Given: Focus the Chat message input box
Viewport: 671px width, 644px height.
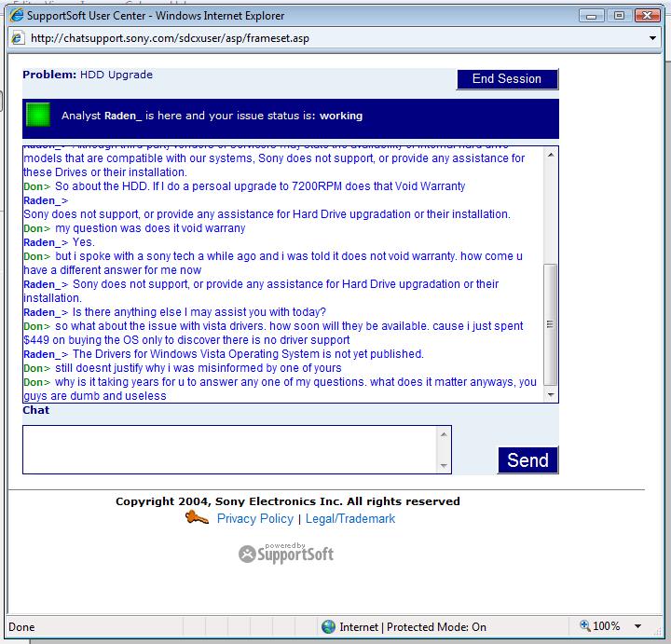Looking at the screenshot, I should pos(230,449).
